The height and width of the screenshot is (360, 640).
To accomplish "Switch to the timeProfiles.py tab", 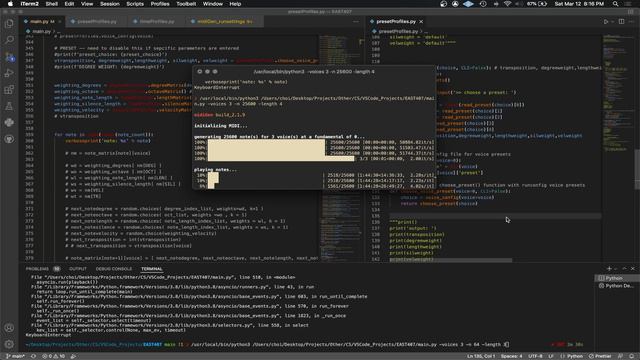I will click(x=156, y=22).
